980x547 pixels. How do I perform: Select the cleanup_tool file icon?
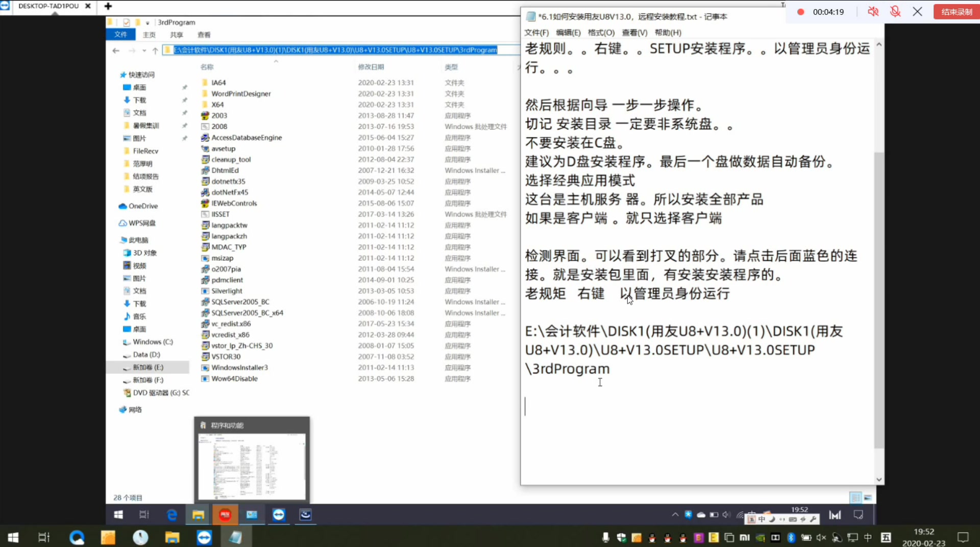tap(205, 160)
